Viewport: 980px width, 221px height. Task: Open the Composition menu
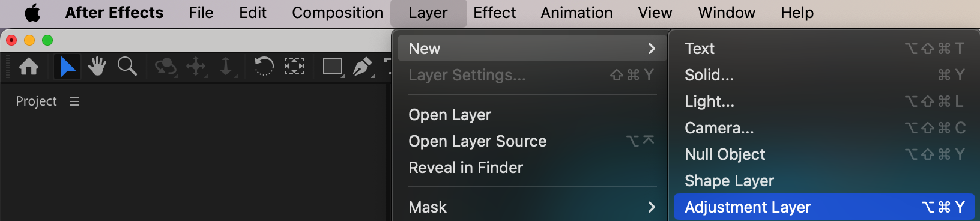pos(337,13)
